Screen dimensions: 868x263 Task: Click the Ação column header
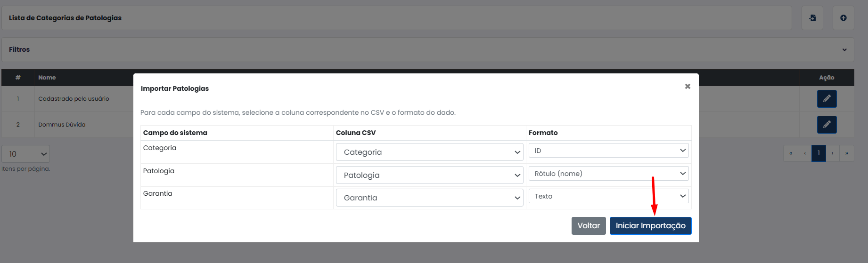(827, 78)
